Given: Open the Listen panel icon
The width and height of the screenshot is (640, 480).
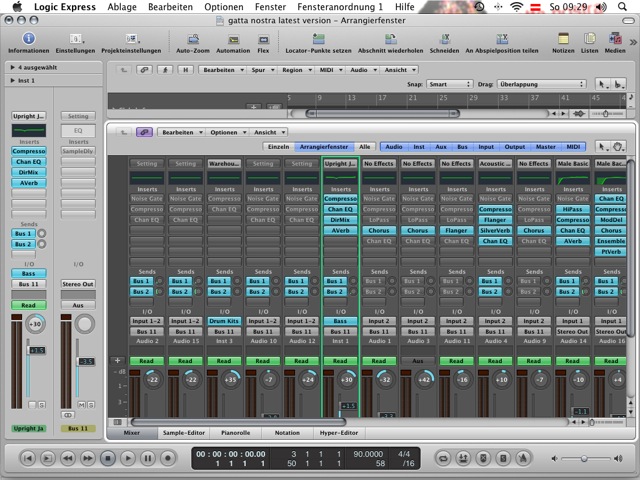Looking at the screenshot, I should [589, 39].
